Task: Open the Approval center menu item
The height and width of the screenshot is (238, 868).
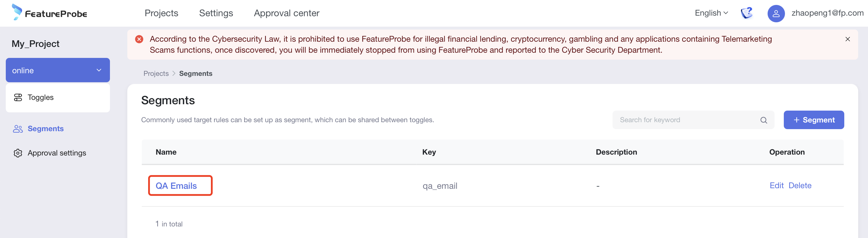Action: coord(286,13)
